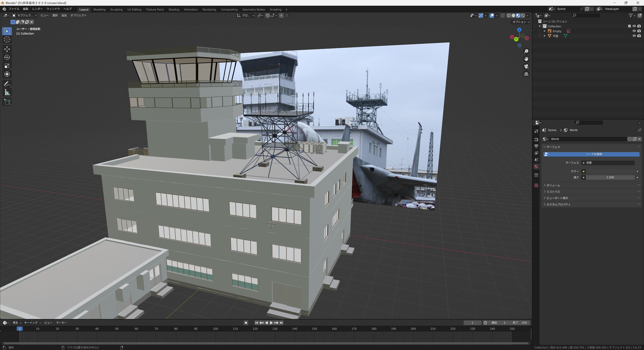Hide the Empty object in outliner
This screenshot has width=644, height=350.
pos(634,31)
